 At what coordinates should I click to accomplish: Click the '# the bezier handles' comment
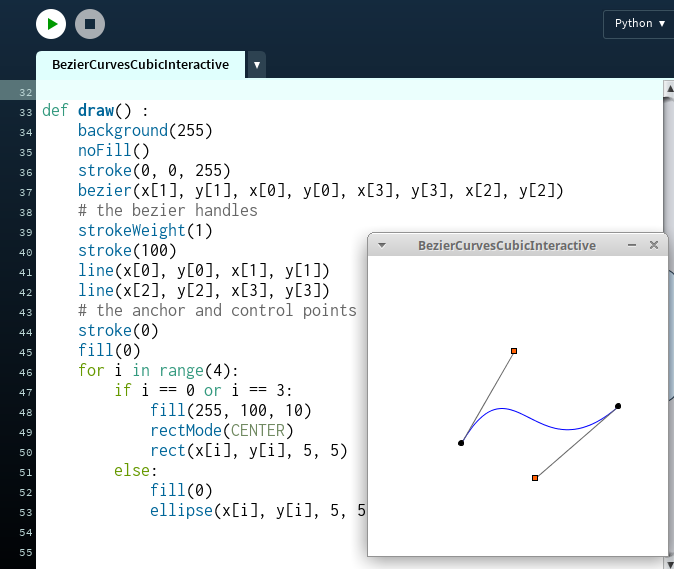(x=168, y=211)
